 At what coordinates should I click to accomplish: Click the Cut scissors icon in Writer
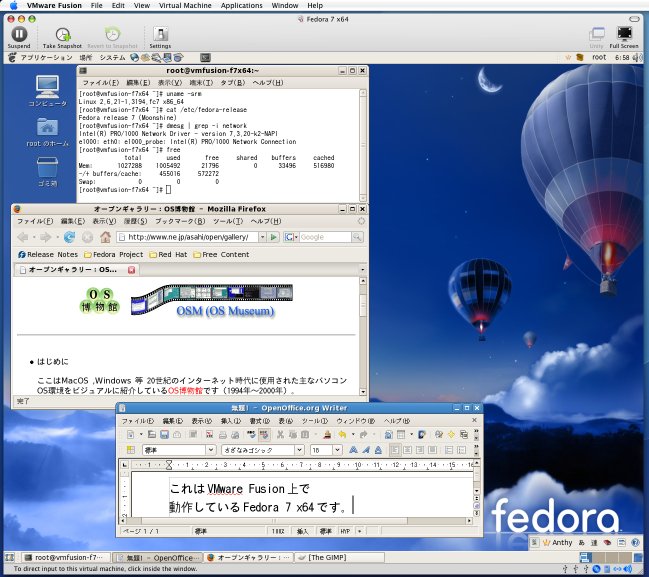click(280, 434)
